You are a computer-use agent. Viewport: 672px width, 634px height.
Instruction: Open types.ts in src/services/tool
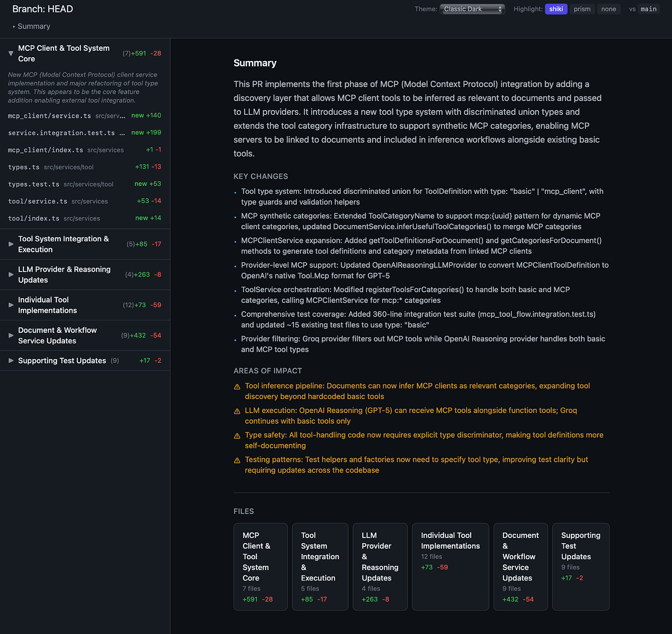[x=24, y=167]
